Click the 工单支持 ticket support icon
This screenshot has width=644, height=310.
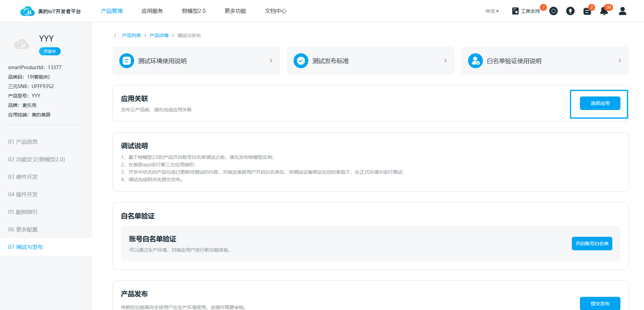pyautogui.click(x=515, y=11)
